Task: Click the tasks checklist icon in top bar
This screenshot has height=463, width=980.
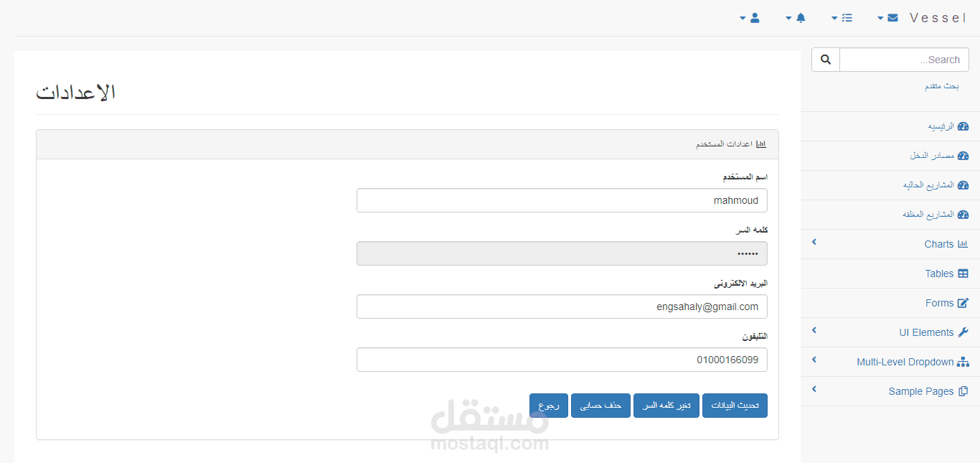Action: (847, 18)
